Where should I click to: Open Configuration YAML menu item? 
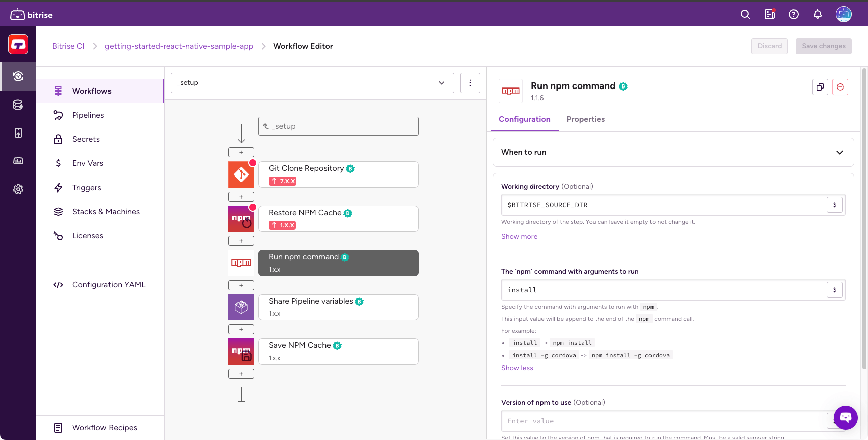tap(108, 285)
